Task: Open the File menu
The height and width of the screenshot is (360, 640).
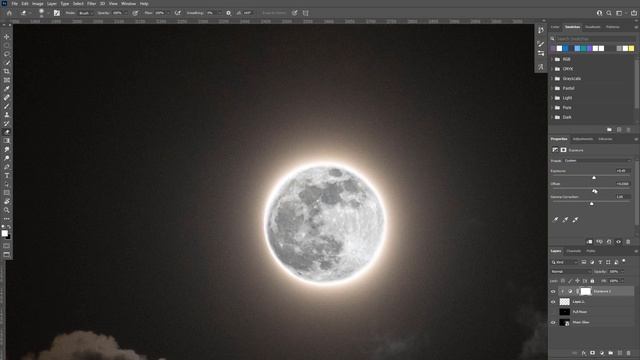Action: tap(15, 4)
